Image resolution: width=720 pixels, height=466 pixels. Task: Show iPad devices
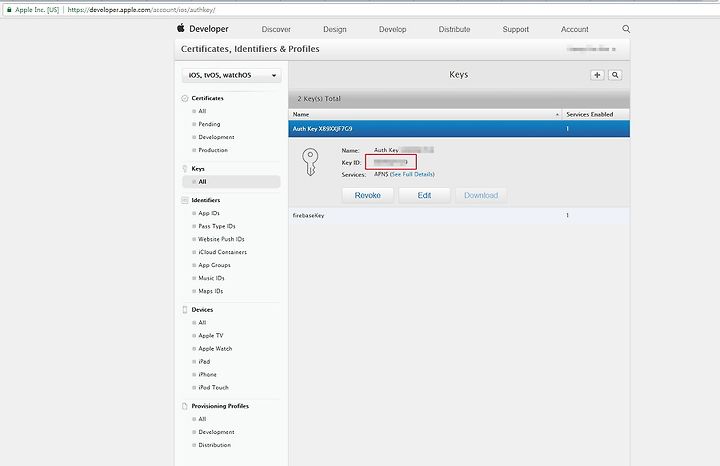tap(204, 362)
